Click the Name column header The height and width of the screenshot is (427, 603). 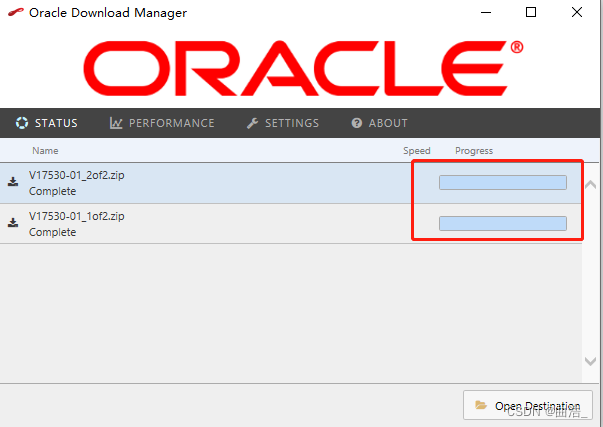tap(45, 150)
